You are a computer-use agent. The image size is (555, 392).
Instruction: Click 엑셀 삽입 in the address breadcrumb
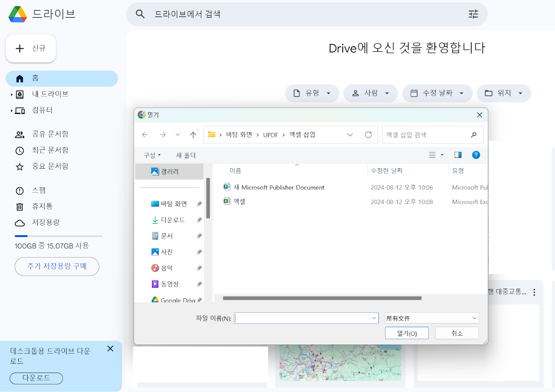click(302, 135)
